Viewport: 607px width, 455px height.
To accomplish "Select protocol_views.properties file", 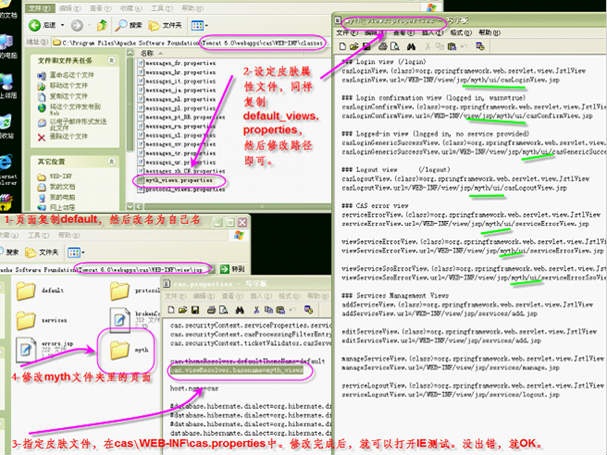I will point(181,189).
